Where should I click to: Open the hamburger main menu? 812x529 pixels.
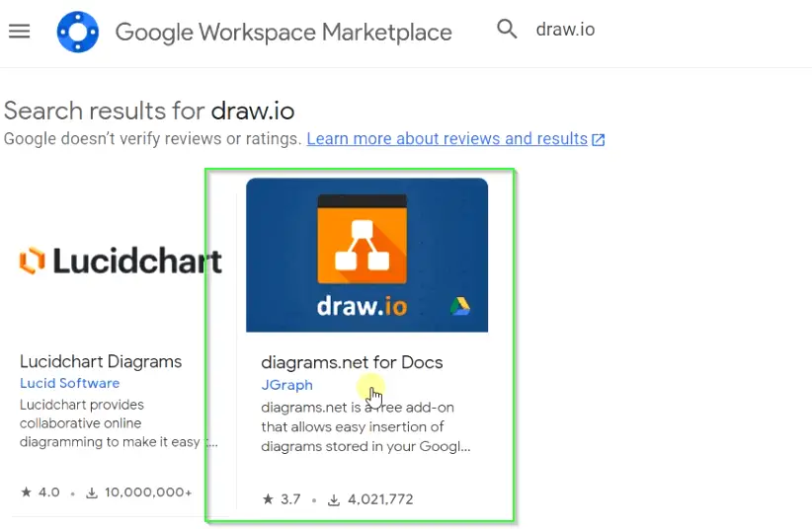(x=19, y=32)
